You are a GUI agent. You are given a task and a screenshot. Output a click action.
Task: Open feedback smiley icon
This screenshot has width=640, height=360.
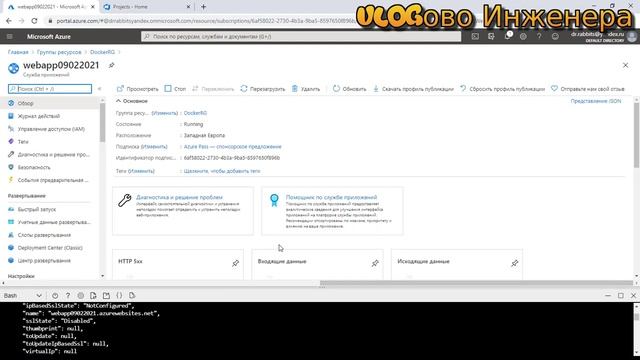pos(555,36)
